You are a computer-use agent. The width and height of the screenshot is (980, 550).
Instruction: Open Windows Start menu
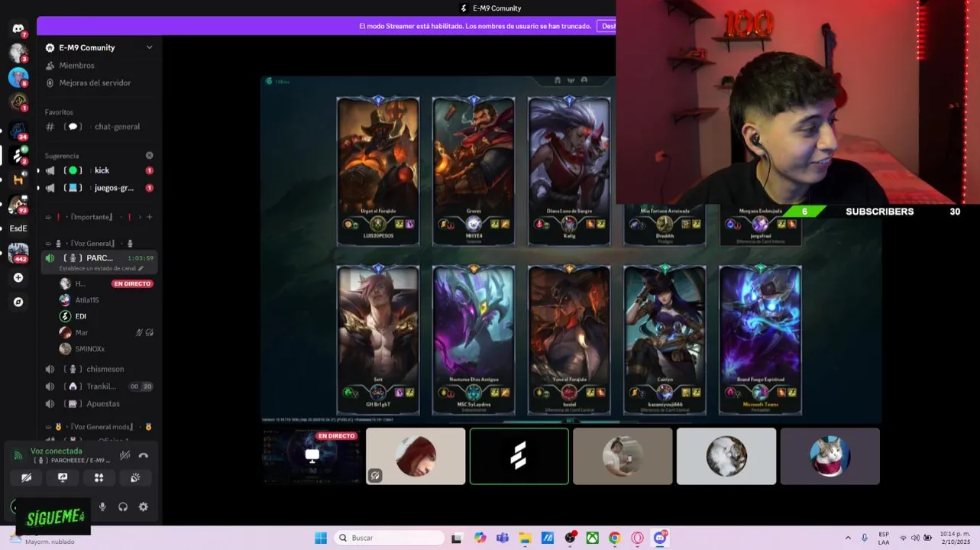(x=321, y=538)
